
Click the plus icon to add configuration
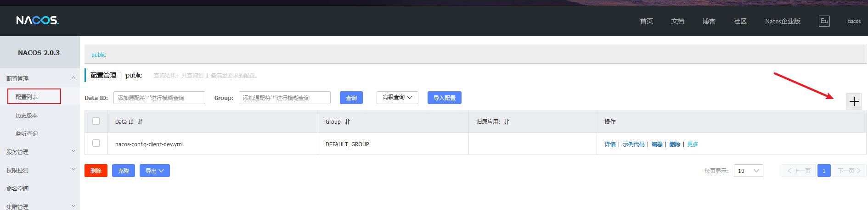(x=854, y=101)
